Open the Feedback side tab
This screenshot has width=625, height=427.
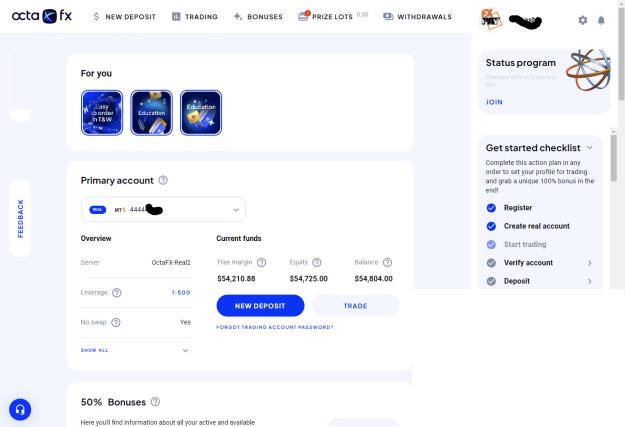pos(20,218)
